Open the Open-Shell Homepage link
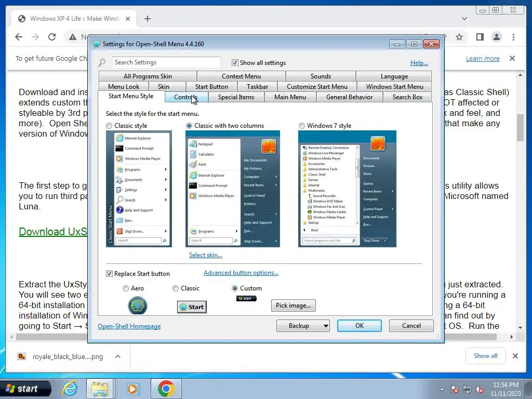 129,326
